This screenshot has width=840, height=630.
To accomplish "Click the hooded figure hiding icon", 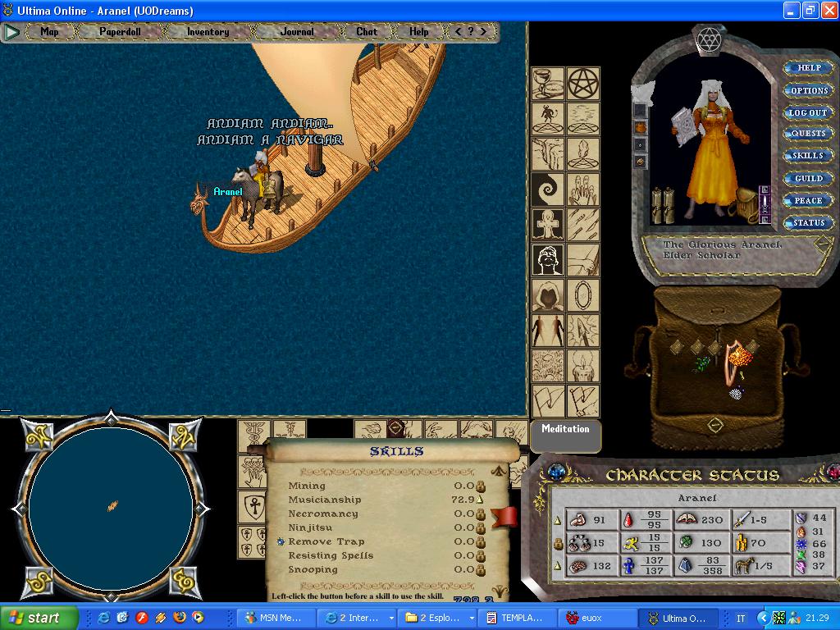I will [x=547, y=295].
